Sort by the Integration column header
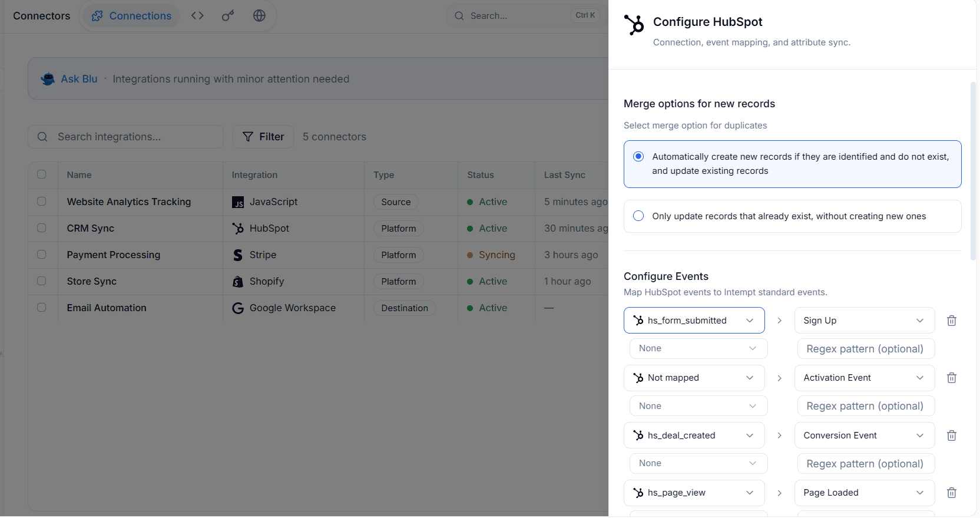The height and width of the screenshot is (518, 980). point(254,175)
